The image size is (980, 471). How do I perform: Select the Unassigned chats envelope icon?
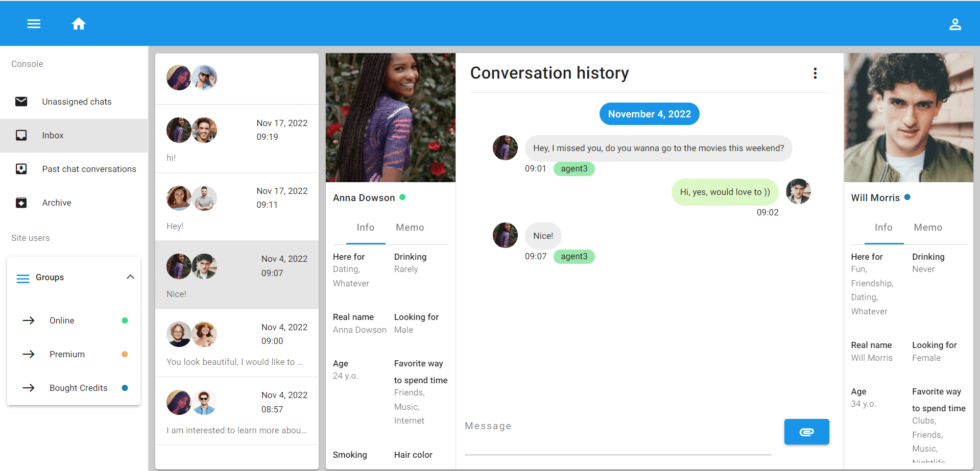[21, 102]
